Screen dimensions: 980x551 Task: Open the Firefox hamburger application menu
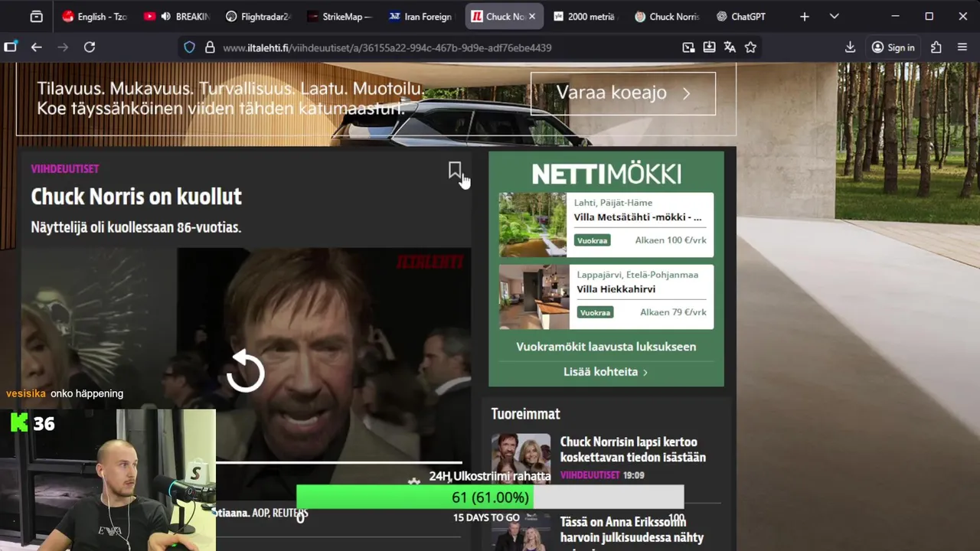coord(962,47)
